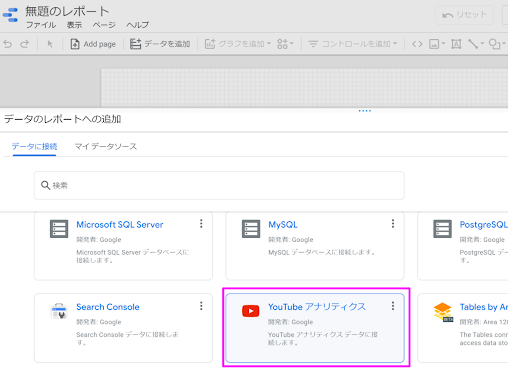This screenshot has width=512, height=371.
Task: Expand the image insert dropdown arrow
Action: pos(443,44)
